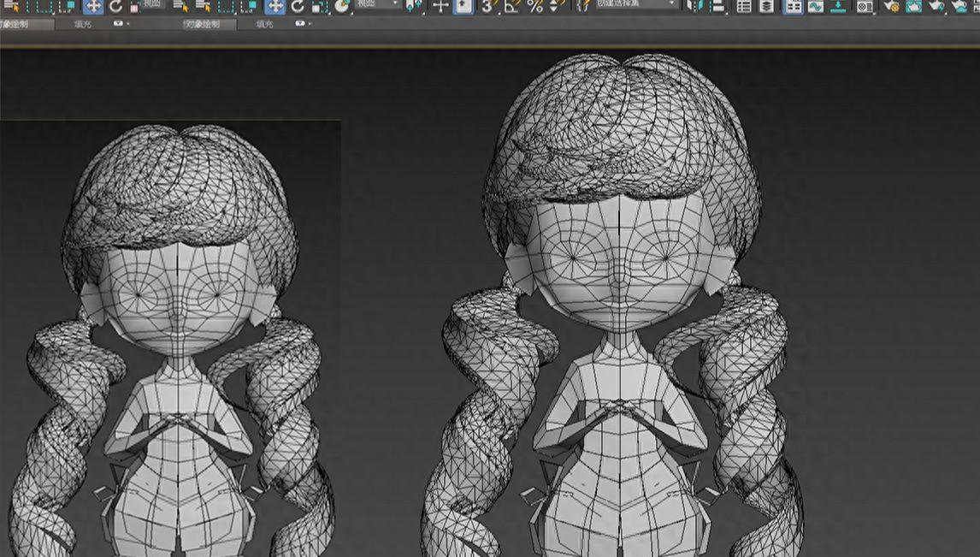Switch to the second 对象绘制 ribbon tab

[x=201, y=24]
